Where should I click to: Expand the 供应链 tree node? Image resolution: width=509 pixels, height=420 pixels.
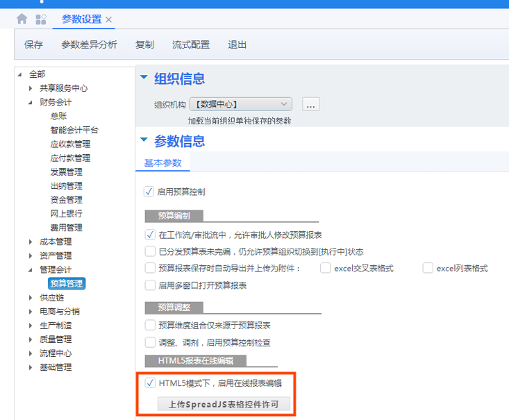(x=31, y=298)
